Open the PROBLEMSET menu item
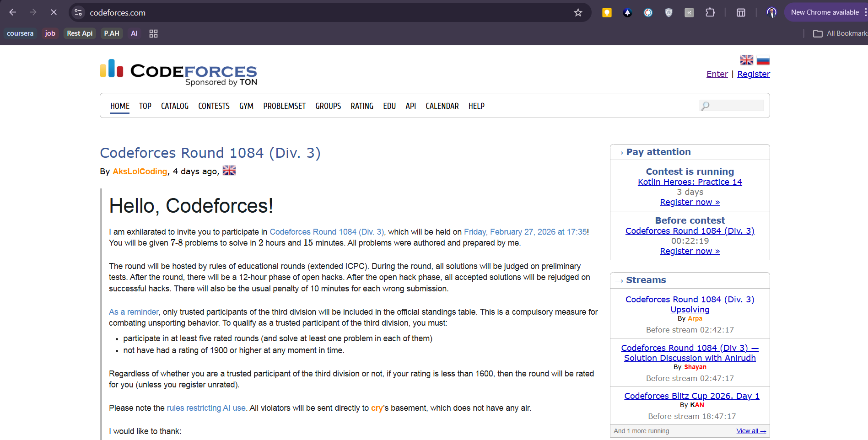This screenshot has height=440, width=868. click(x=284, y=106)
